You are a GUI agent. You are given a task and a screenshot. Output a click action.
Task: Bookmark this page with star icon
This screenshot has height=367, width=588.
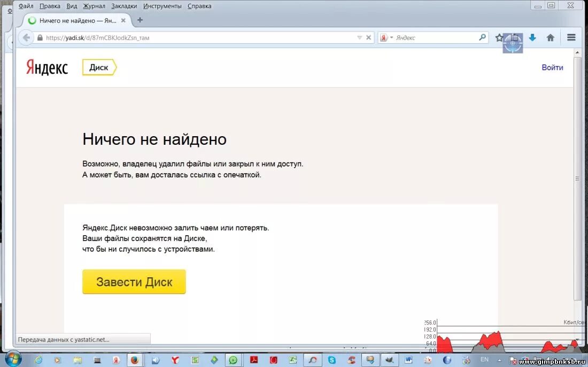point(499,37)
